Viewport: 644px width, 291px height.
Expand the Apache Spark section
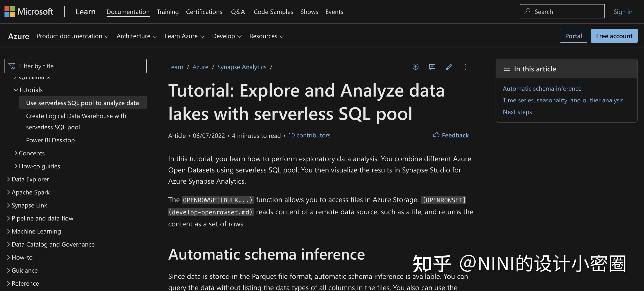[9, 192]
